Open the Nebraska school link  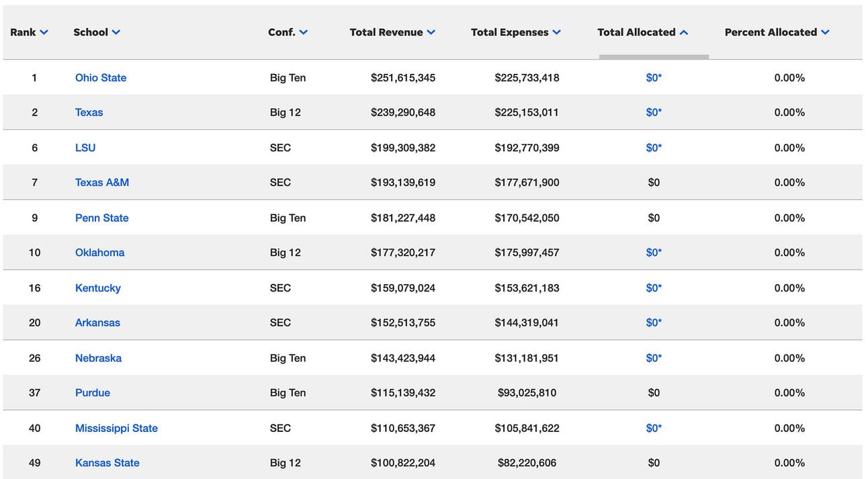pos(98,358)
